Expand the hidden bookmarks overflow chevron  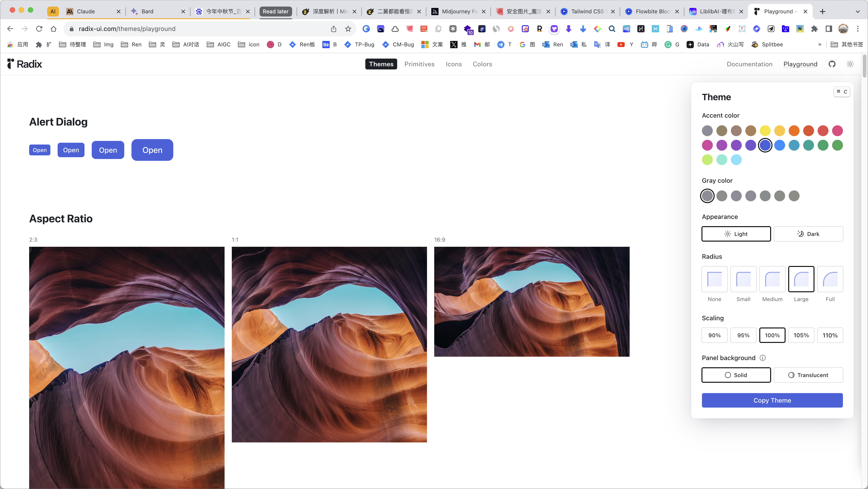click(x=819, y=45)
